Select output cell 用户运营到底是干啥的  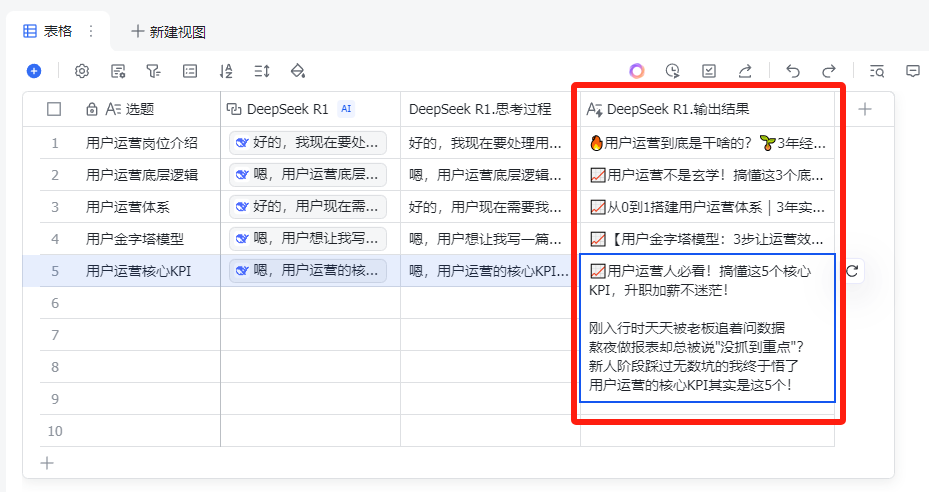point(707,143)
